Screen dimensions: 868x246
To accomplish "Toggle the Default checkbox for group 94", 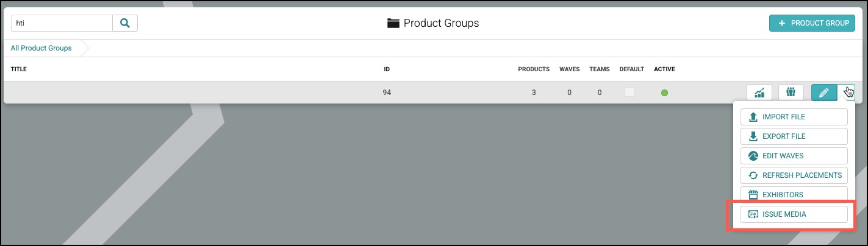I will (x=629, y=93).
